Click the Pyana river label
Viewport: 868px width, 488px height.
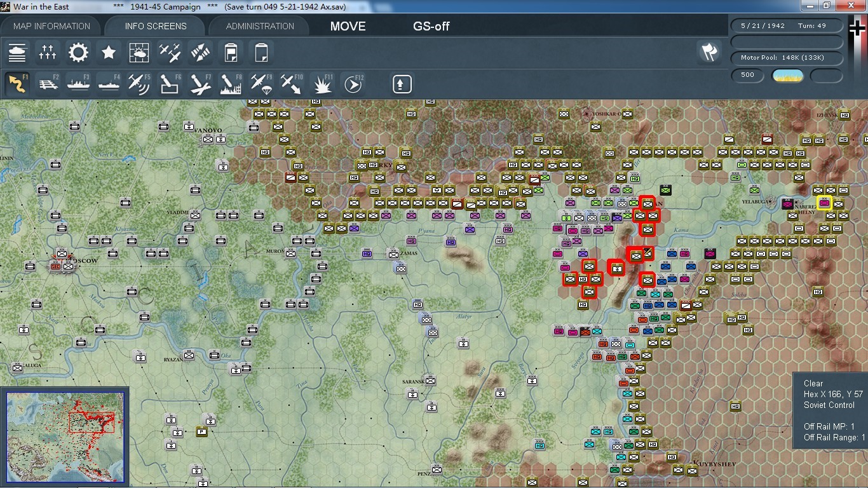tap(426, 231)
